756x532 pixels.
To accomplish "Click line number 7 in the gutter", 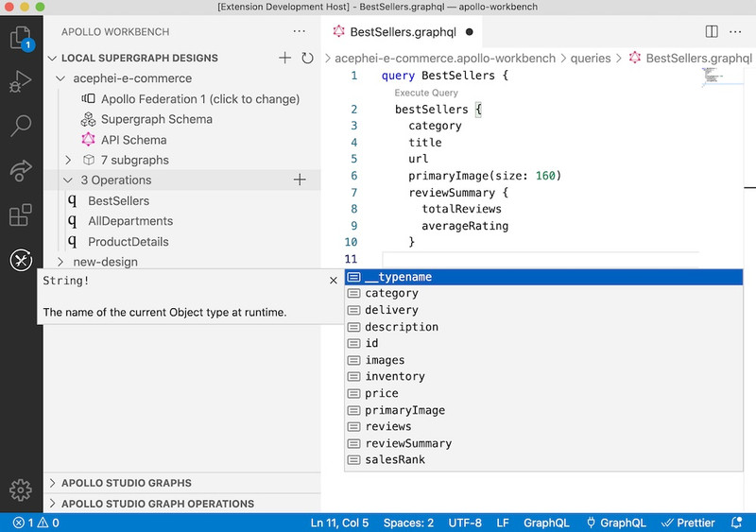I will tap(353, 193).
